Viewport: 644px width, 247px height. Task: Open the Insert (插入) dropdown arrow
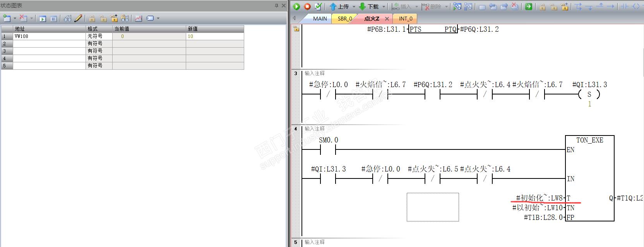pos(417,7)
